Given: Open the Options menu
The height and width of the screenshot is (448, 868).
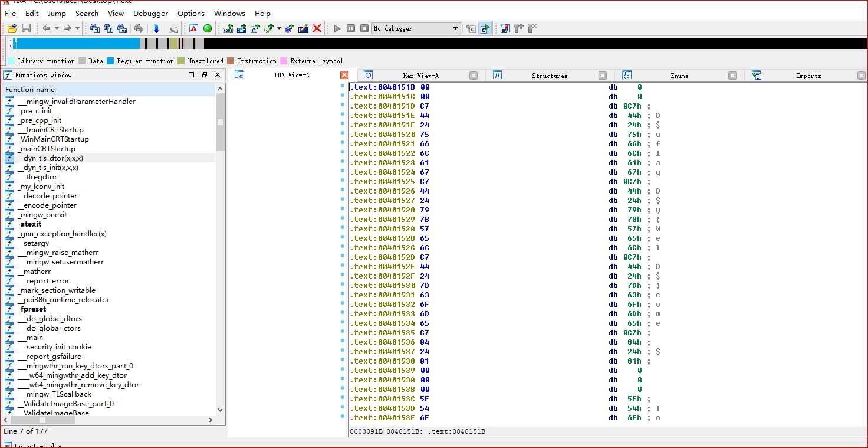Looking at the screenshot, I should click(191, 13).
